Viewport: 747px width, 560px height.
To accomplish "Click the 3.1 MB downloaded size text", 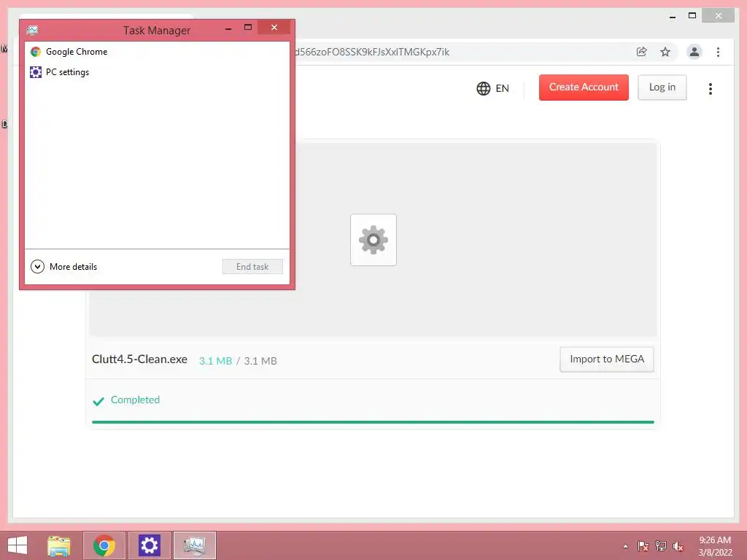I will (x=215, y=361).
